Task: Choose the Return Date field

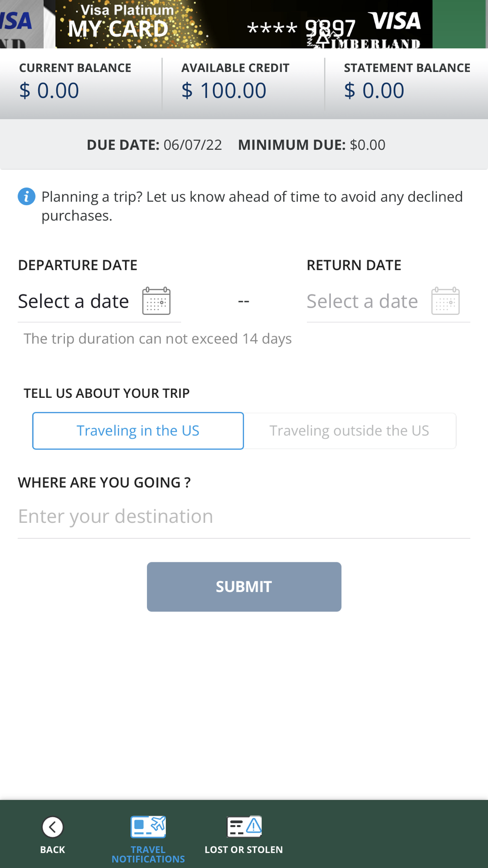Action: [388, 301]
